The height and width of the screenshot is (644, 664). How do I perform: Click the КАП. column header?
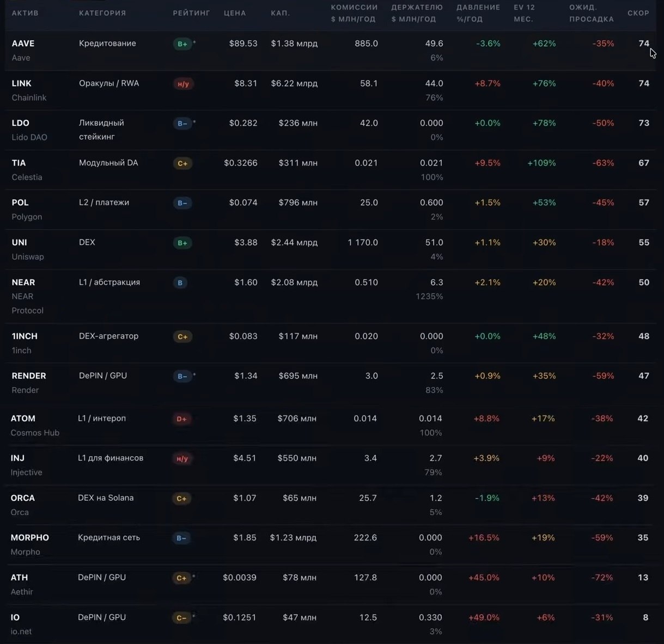pyautogui.click(x=280, y=13)
